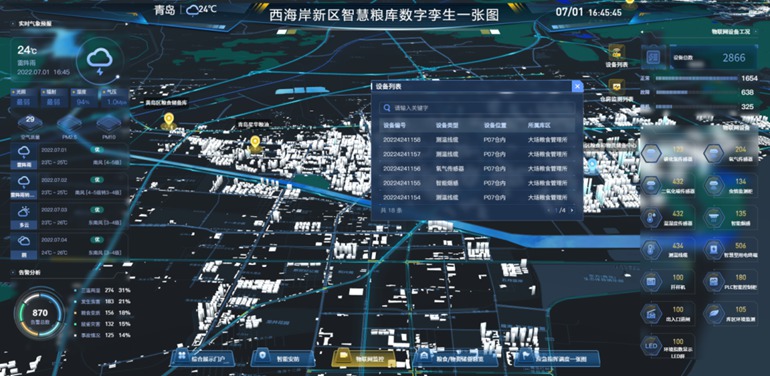
Task: Close the 设备列表 popup
Action: coord(578,86)
